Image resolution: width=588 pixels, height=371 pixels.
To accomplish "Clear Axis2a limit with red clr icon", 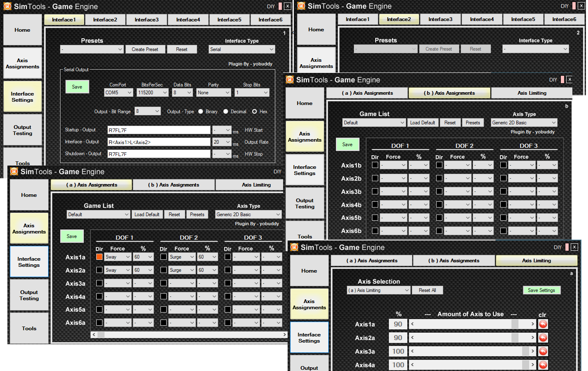I will [x=543, y=338].
